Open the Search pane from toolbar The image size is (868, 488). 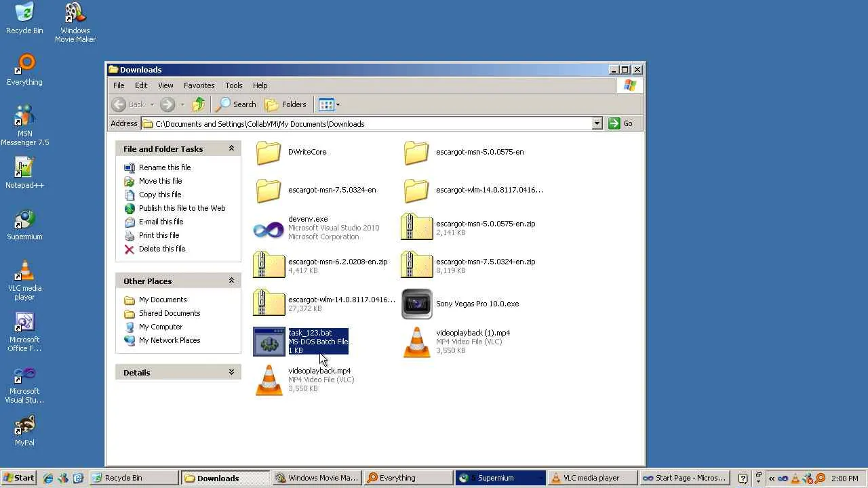click(236, 104)
